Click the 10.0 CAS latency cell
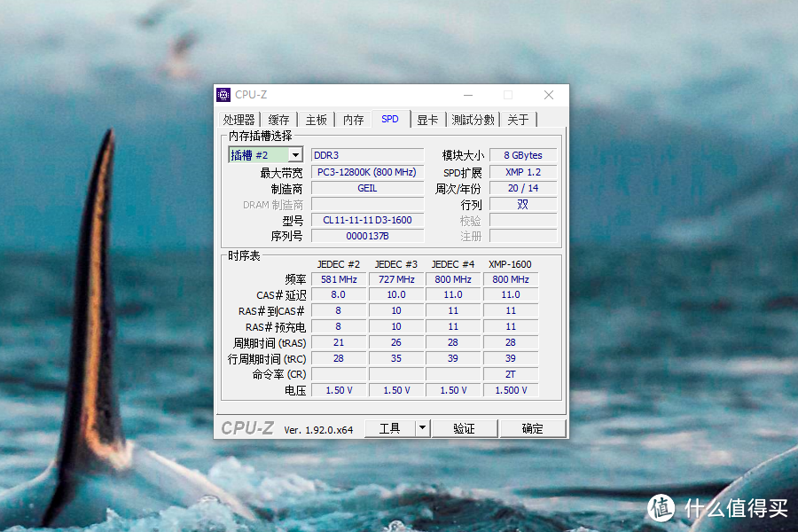 tap(396, 294)
